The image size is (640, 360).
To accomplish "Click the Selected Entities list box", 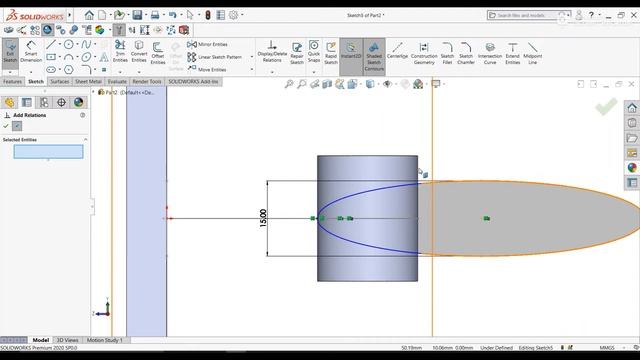I will point(49,152).
